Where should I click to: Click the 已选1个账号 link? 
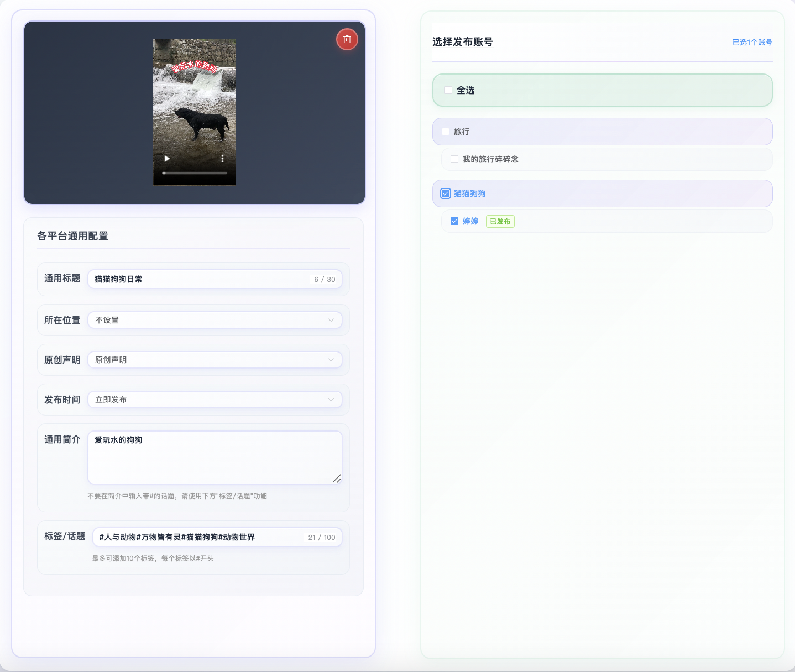point(752,42)
